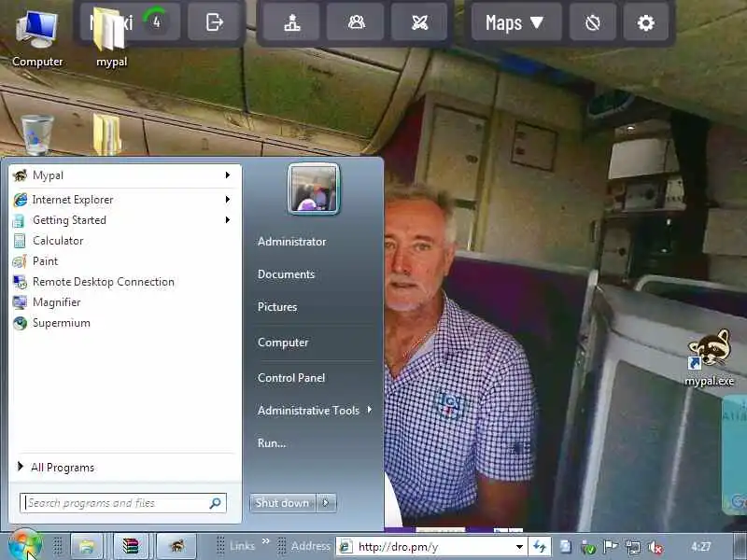Viewport: 747px width, 560px height.
Task: Click the green level 4 badge
Action: click(156, 21)
